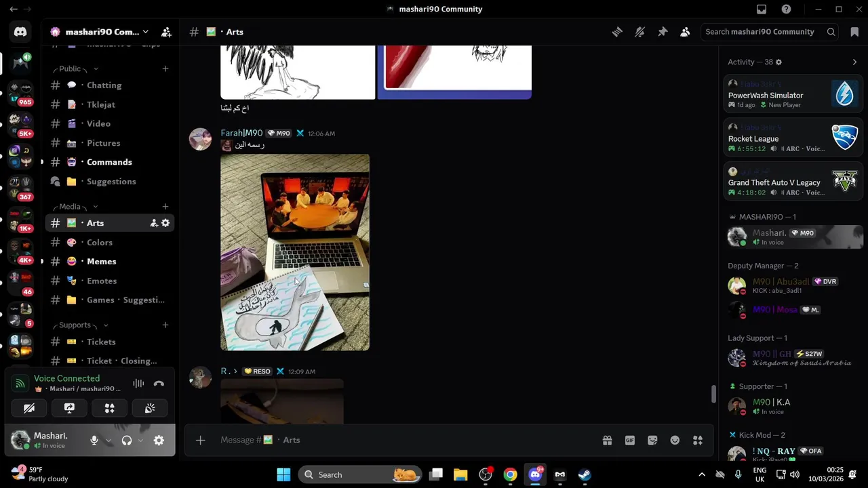Viewport: 868px width, 488px height.
Task: Open Rocket League activity card
Action: pos(793,138)
